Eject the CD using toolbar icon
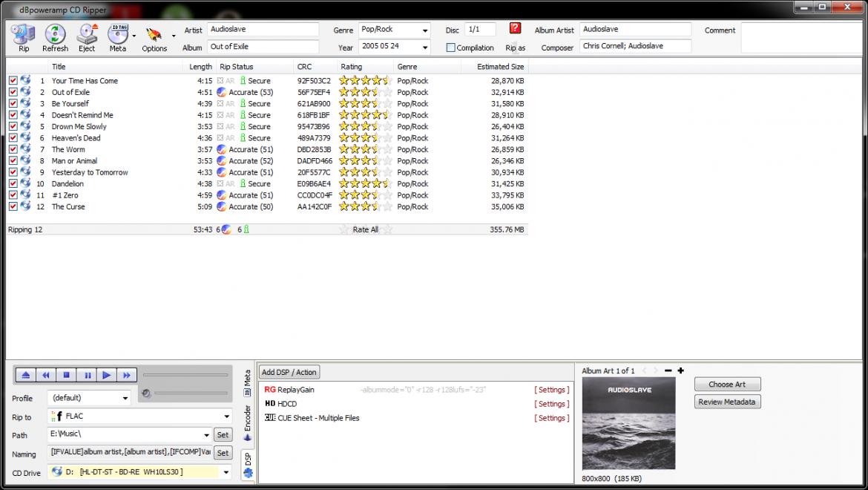Viewport: 868px width, 490px height. (x=88, y=36)
